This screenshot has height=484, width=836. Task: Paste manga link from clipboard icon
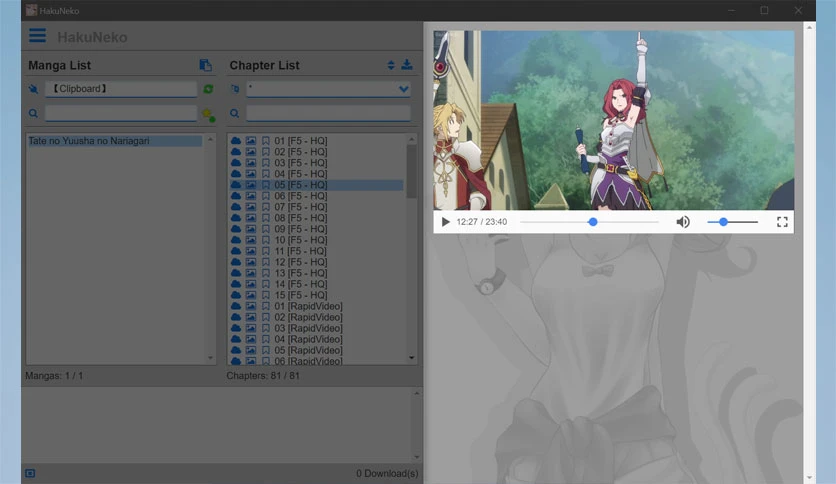click(x=205, y=65)
